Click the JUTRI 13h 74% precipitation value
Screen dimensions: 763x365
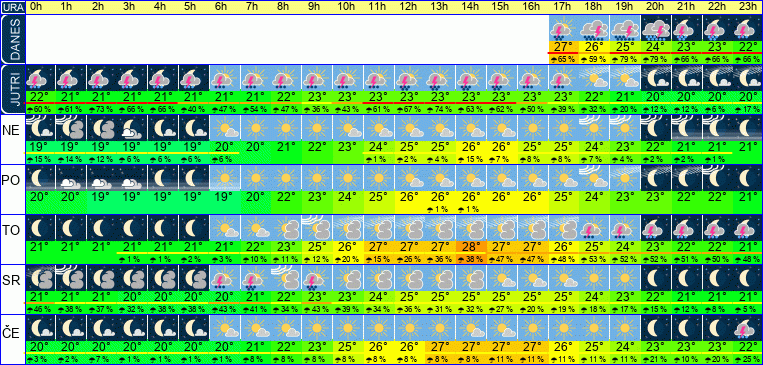point(440,109)
